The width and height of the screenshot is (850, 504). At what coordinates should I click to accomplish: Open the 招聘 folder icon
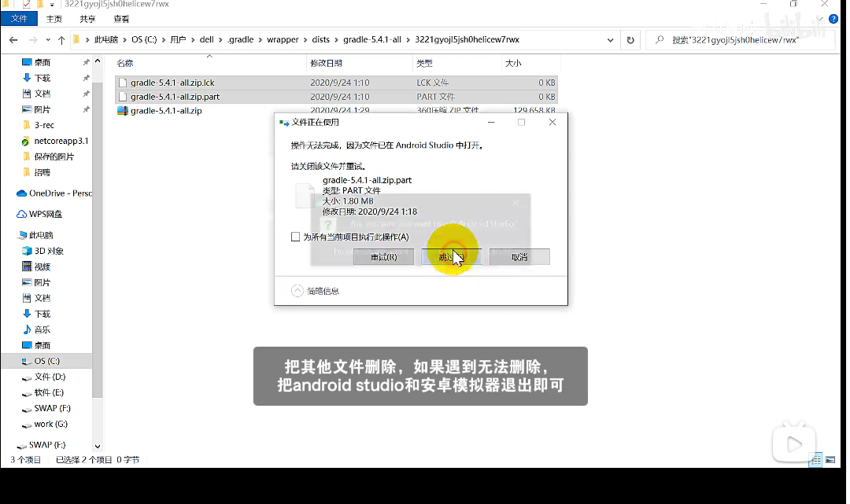(27, 172)
